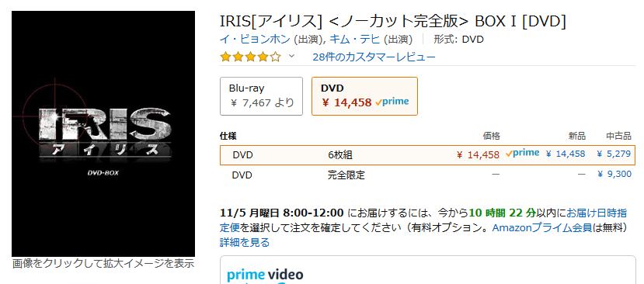Open キム・テヒ actor link
This screenshot has height=284, width=644.
(355, 40)
